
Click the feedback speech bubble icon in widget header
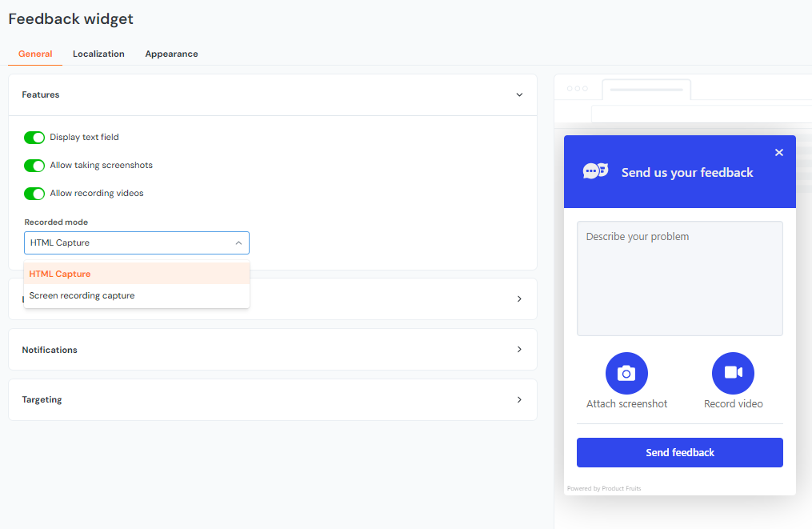tap(595, 170)
